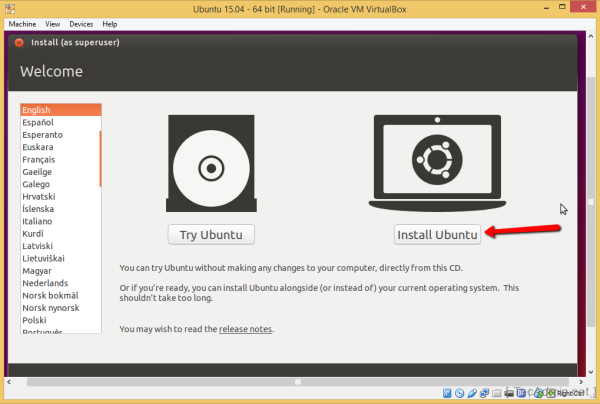This screenshot has height=404, width=600.
Task: Click the Try Ubuntu button
Action: pos(211,235)
